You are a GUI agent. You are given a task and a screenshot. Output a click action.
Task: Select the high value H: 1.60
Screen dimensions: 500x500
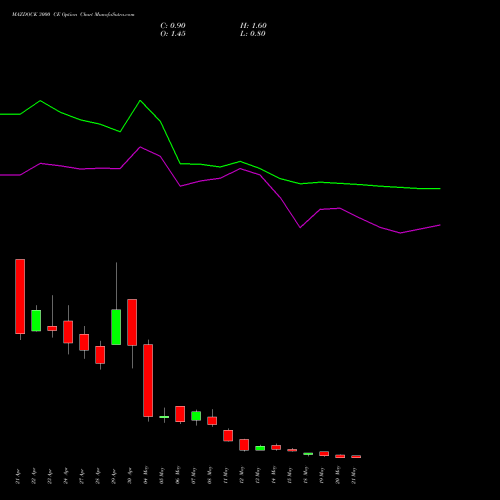253,26
